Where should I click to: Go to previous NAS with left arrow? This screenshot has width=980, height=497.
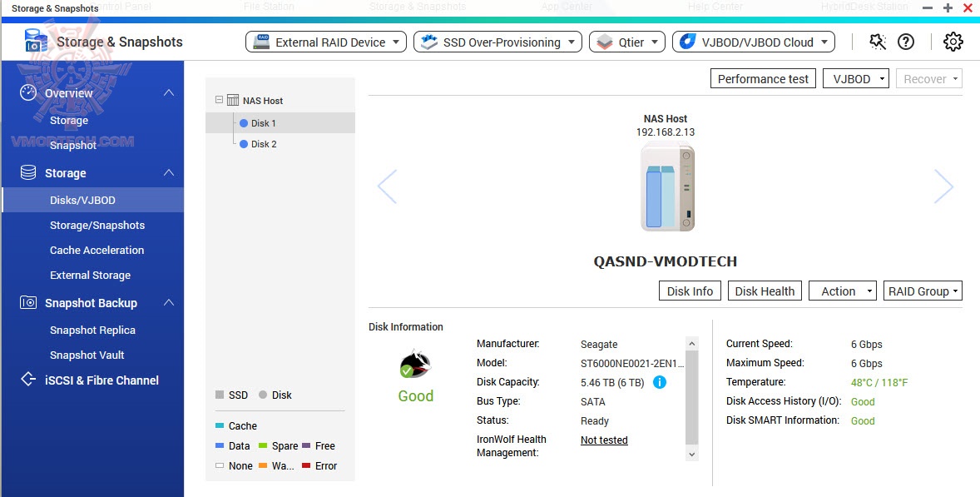388,186
